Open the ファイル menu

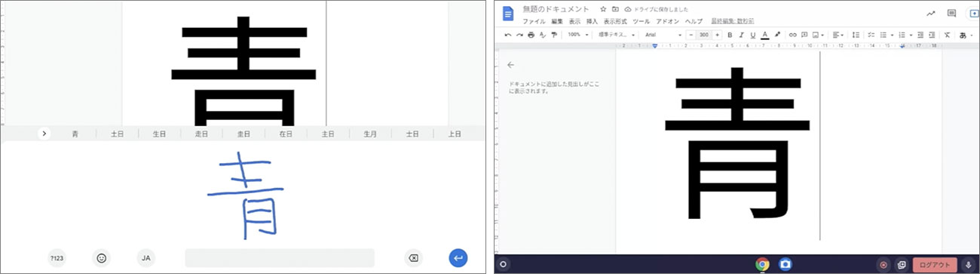pos(534,21)
